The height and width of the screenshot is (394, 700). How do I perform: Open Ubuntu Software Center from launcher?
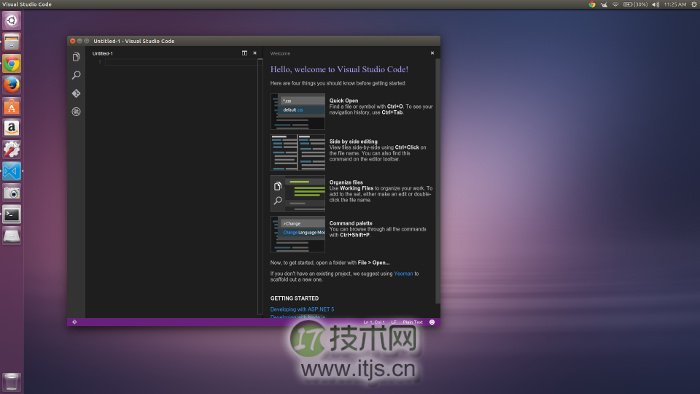click(12, 107)
